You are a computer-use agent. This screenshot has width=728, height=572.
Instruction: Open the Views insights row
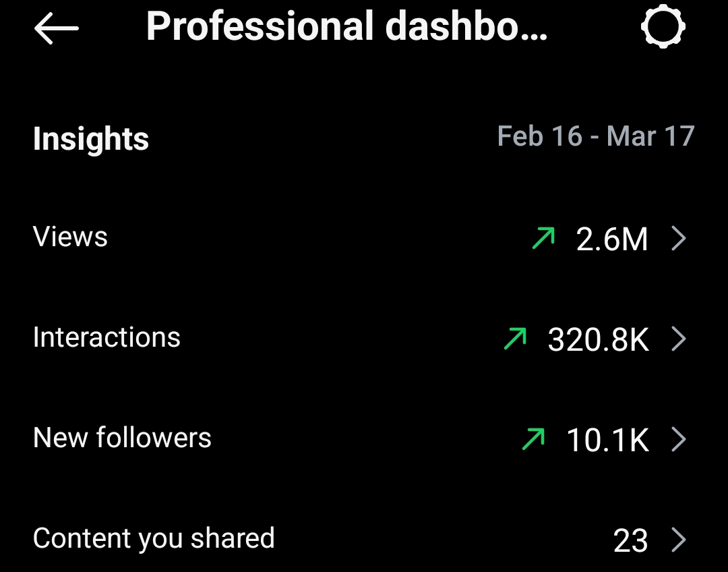(x=71, y=237)
